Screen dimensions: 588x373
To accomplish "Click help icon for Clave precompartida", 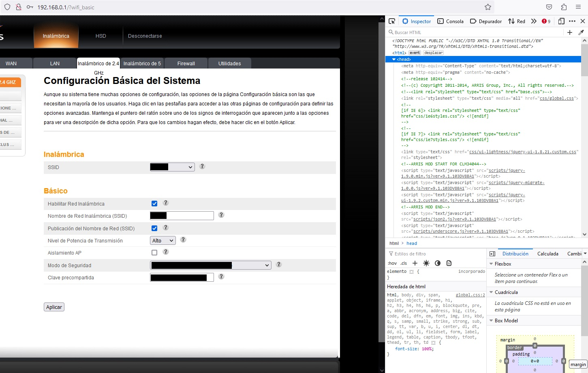I will click(x=221, y=277).
